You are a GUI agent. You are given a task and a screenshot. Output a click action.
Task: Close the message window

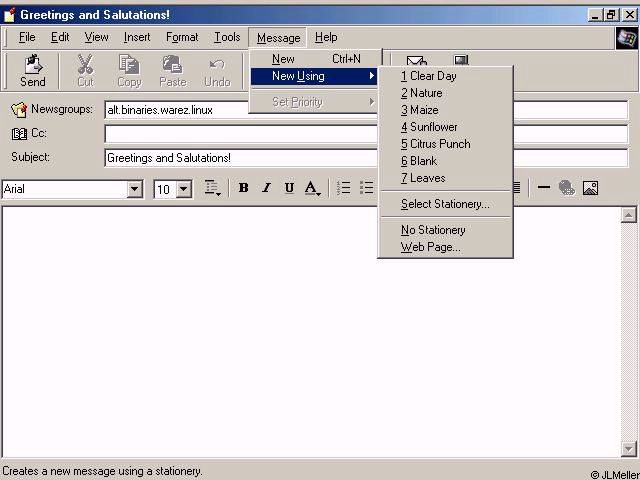[630, 15]
